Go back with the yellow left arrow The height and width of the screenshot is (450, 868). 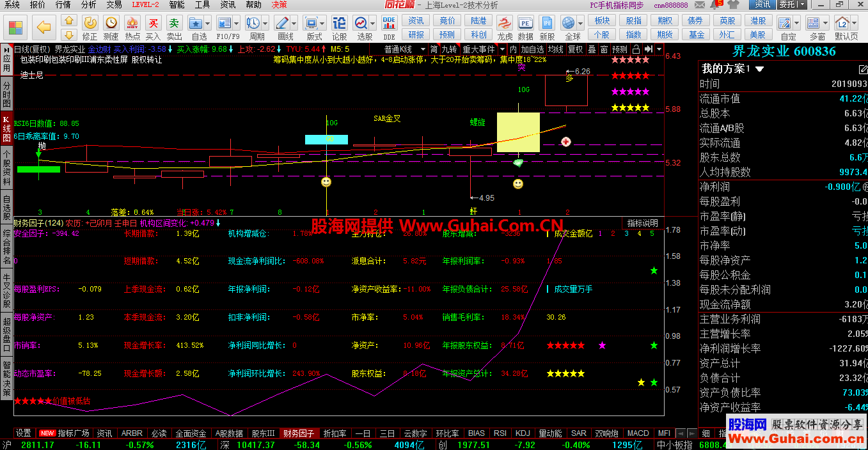43,27
